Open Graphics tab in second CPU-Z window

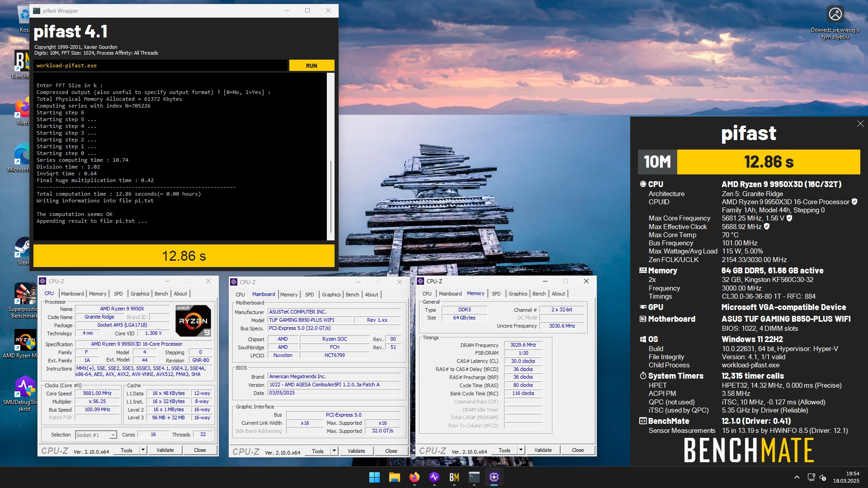[x=331, y=295]
